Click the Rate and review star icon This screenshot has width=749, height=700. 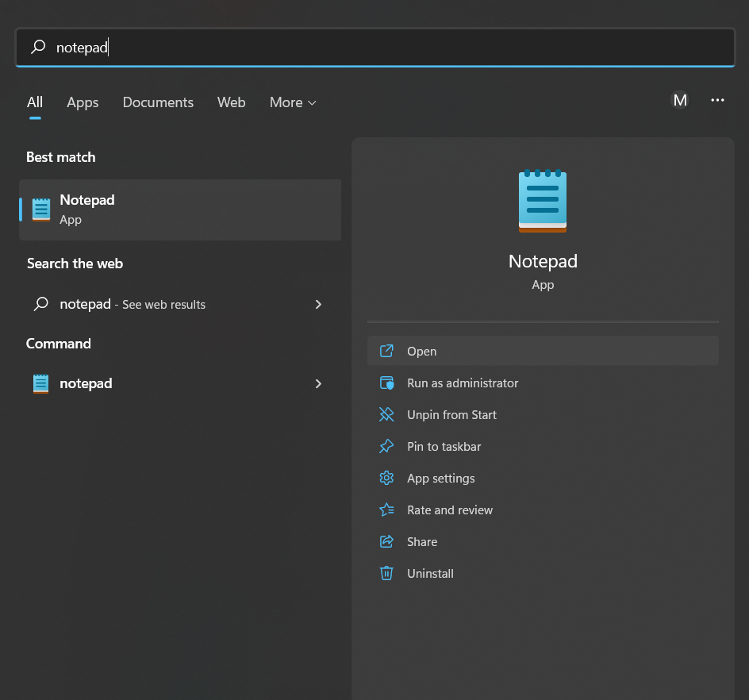(x=386, y=510)
